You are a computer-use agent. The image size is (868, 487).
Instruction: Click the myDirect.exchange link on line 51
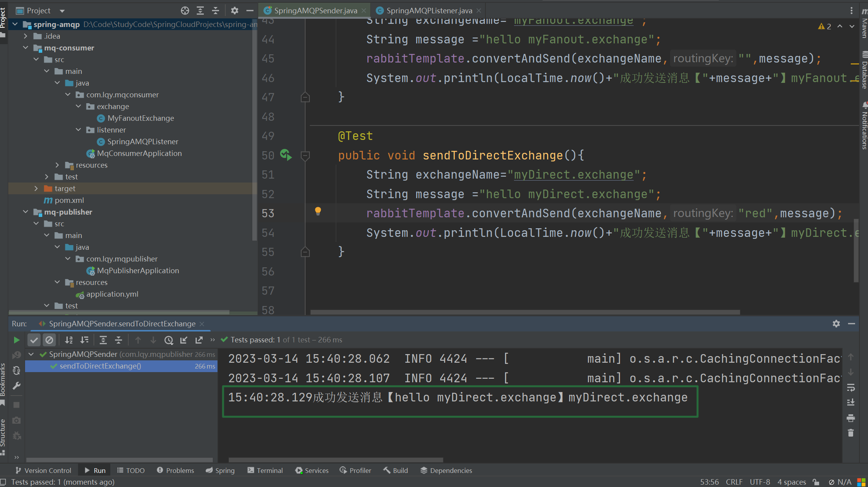tap(573, 175)
